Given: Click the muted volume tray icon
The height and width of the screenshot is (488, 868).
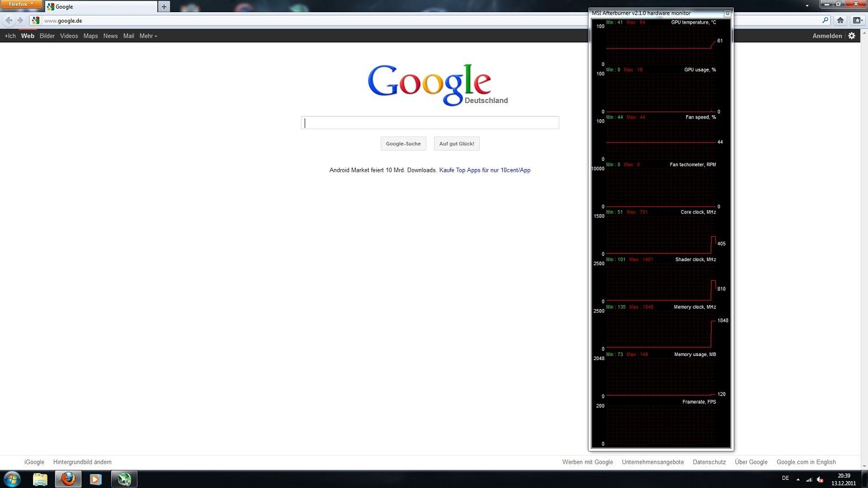Looking at the screenshot, I should (820, 479).
